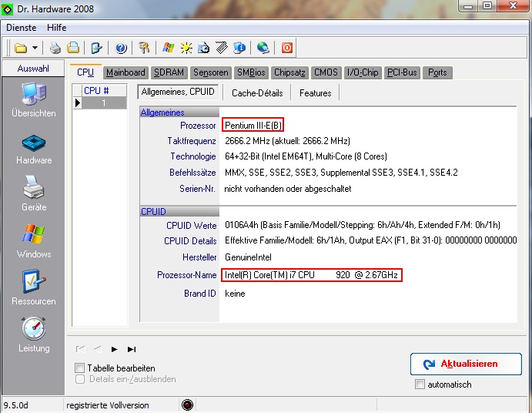Screen dimensions: 532x413
Task: Open the Cache-Details subtab
Action: coord(257,92)
